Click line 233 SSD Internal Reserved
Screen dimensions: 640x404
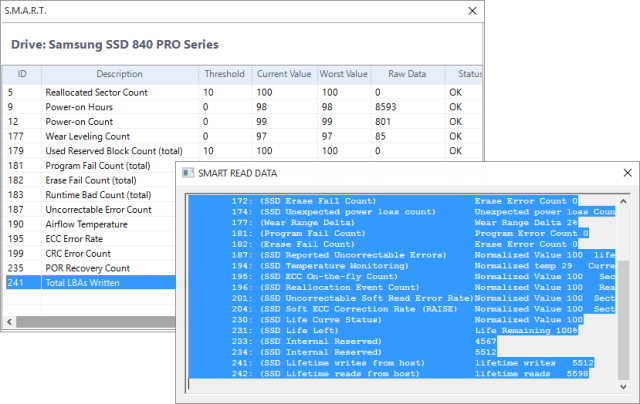click(x=364, y=341)
